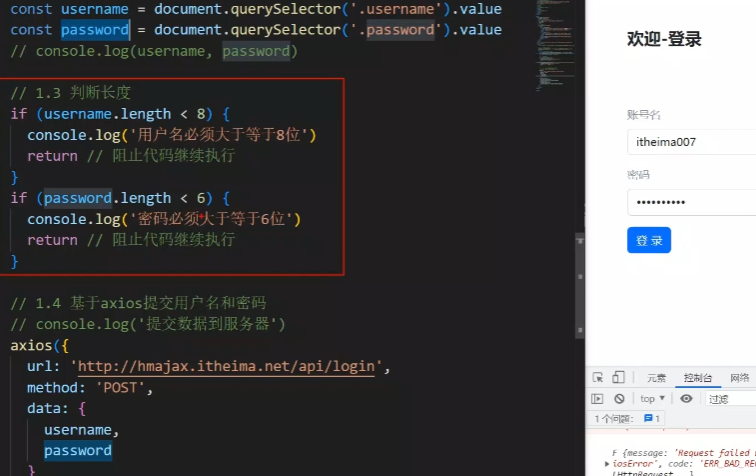Screen dimensions: 756x476
Task: Toggle the device toolbar icon
Action: [x=618, y=377]
